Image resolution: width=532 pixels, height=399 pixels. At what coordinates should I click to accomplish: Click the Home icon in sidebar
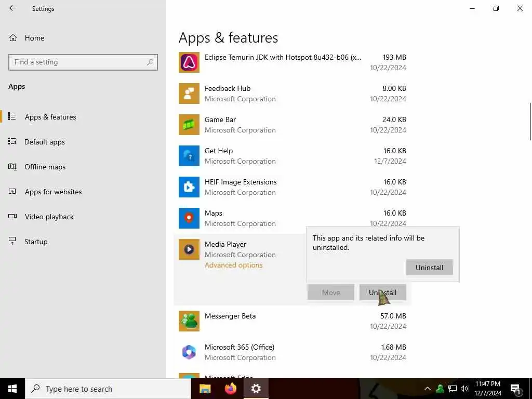point(13,38)
